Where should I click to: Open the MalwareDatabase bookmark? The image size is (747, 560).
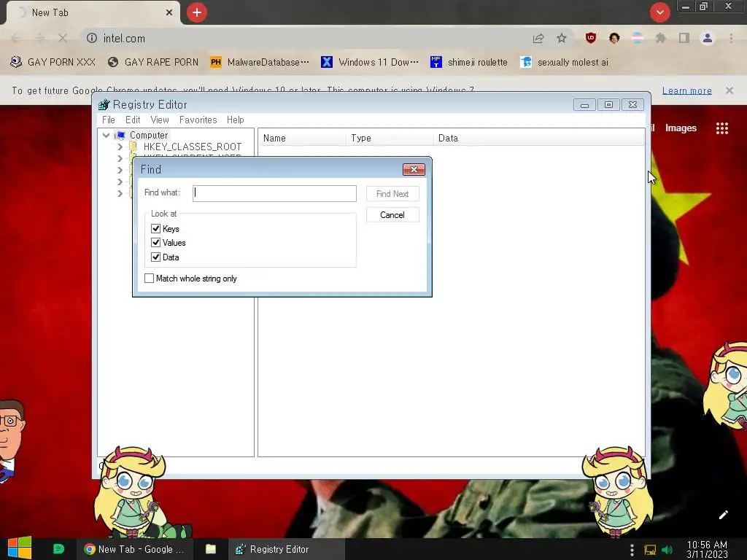(260, 63)
